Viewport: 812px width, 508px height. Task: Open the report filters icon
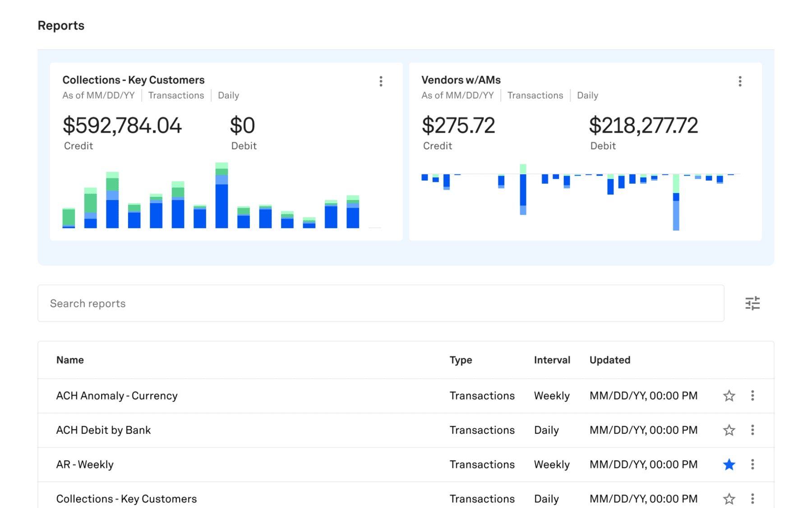point(752,303)
